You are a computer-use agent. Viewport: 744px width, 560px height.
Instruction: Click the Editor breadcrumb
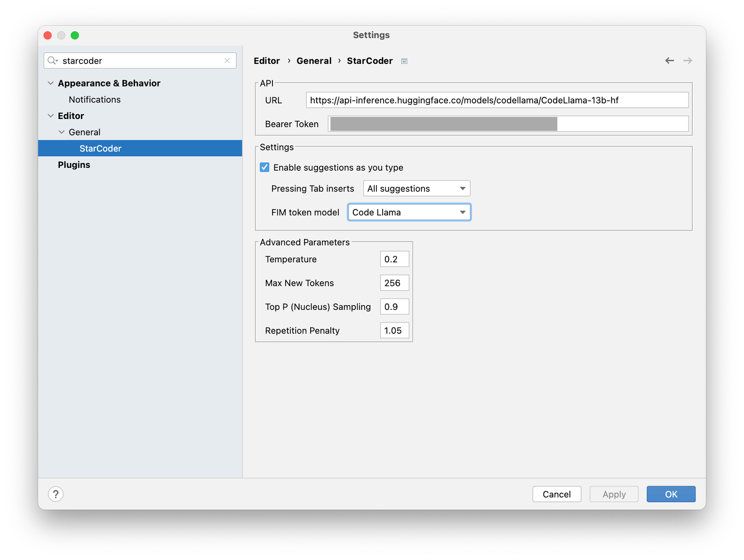pos(267,61)
